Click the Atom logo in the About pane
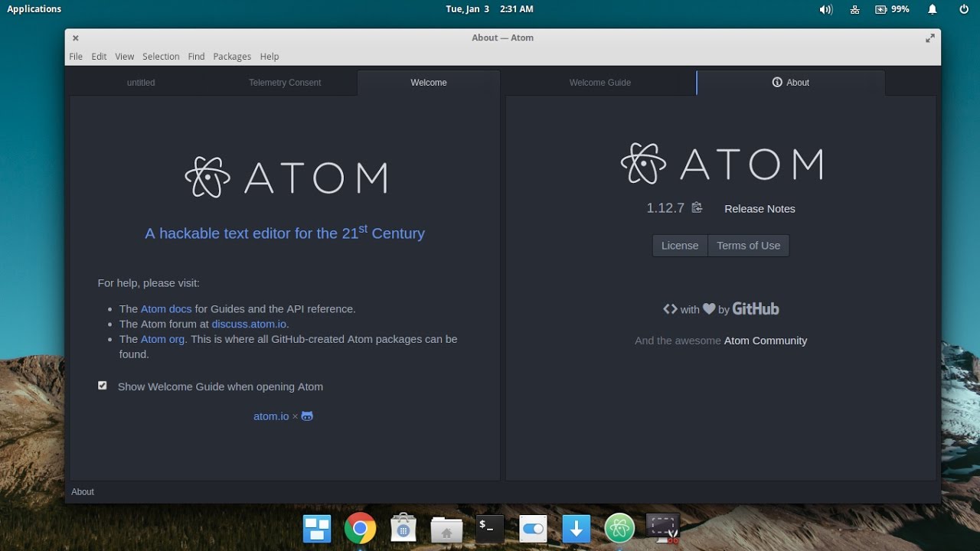The image size is (980, 551). (x=721, y=164)
